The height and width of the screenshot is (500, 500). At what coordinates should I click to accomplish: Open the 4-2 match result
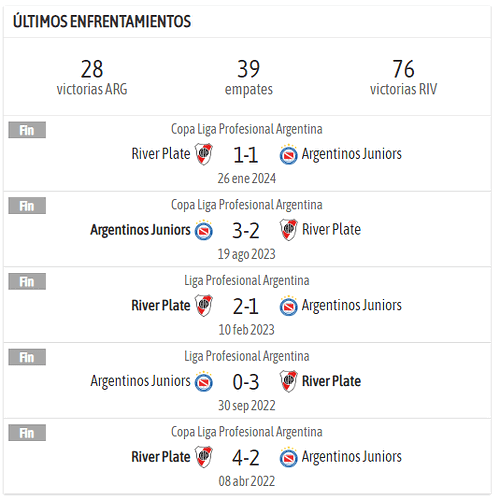click(246, 458)
